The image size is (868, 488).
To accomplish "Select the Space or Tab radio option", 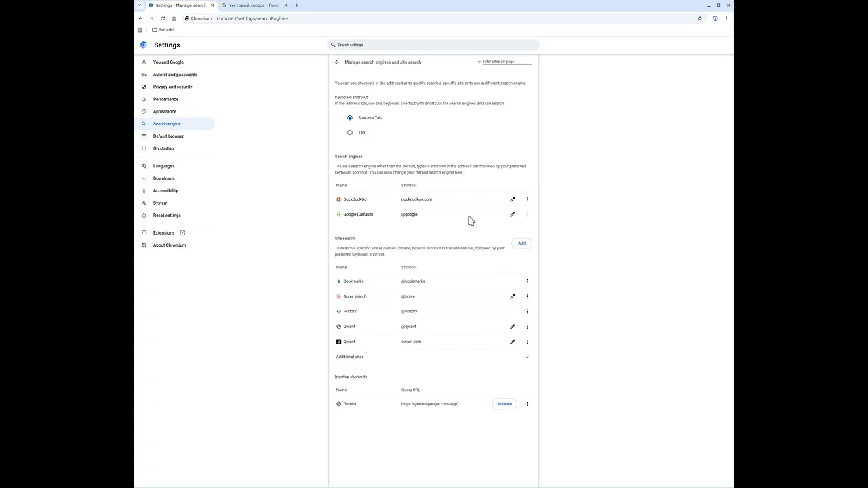I will click(350, 118).
